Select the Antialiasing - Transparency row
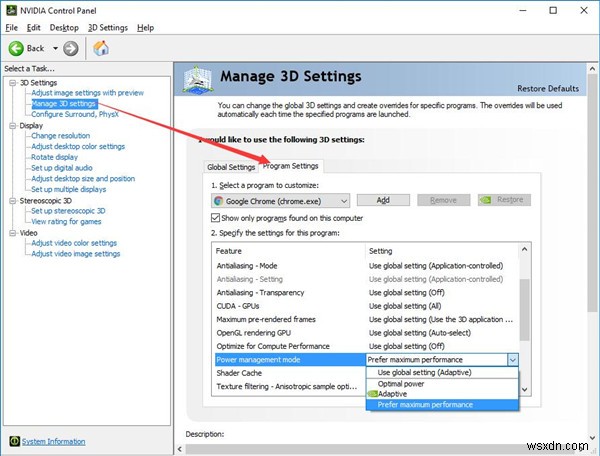This screenshot has width=600, height=456. (x=367, y=292)
